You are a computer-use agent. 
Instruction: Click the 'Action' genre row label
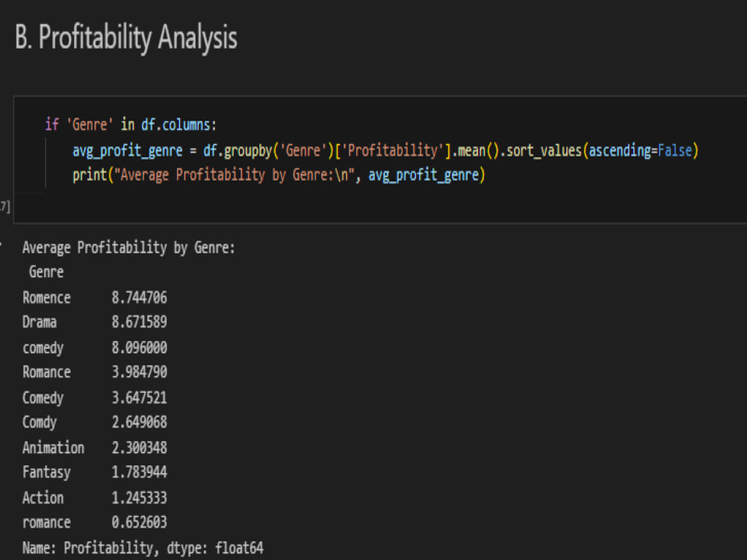coord(43,497)
